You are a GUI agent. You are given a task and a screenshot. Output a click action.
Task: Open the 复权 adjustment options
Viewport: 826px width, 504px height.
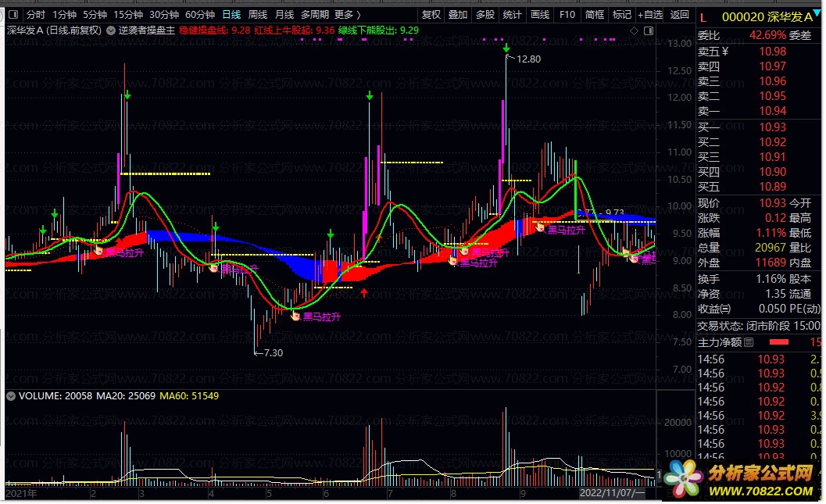(431, 15)
